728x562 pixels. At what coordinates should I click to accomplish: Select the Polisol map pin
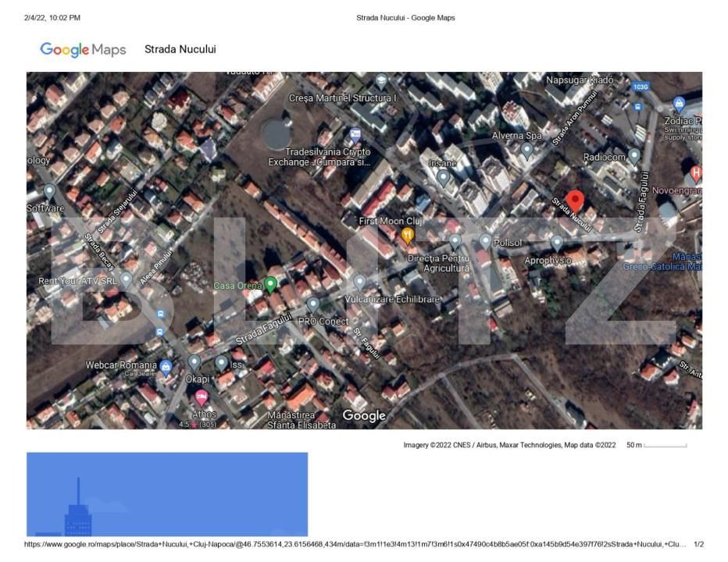486,240
